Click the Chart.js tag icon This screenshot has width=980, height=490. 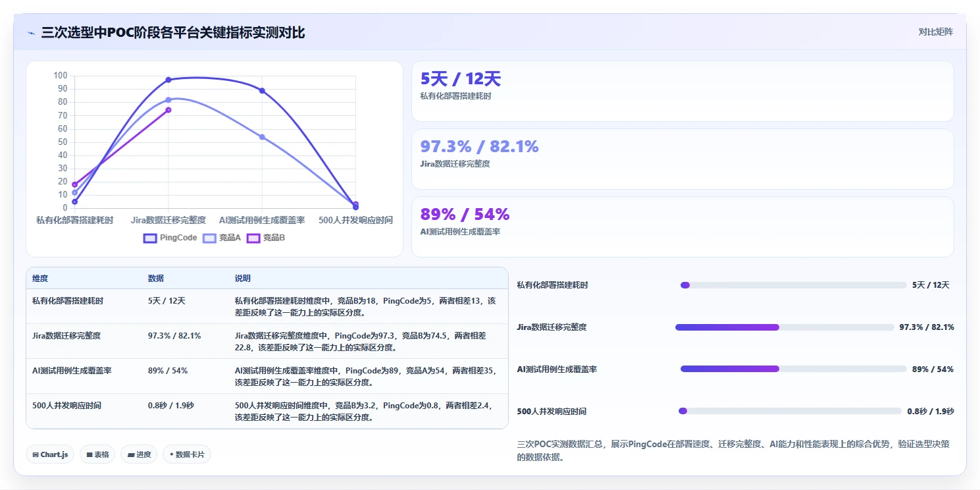click(x=35, y=454)
